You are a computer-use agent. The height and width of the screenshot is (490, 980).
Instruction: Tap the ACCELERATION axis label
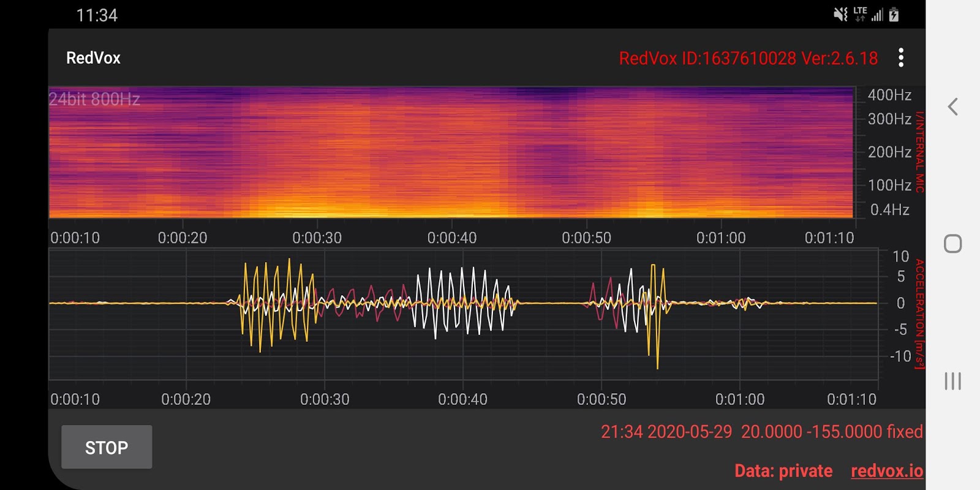919,314
